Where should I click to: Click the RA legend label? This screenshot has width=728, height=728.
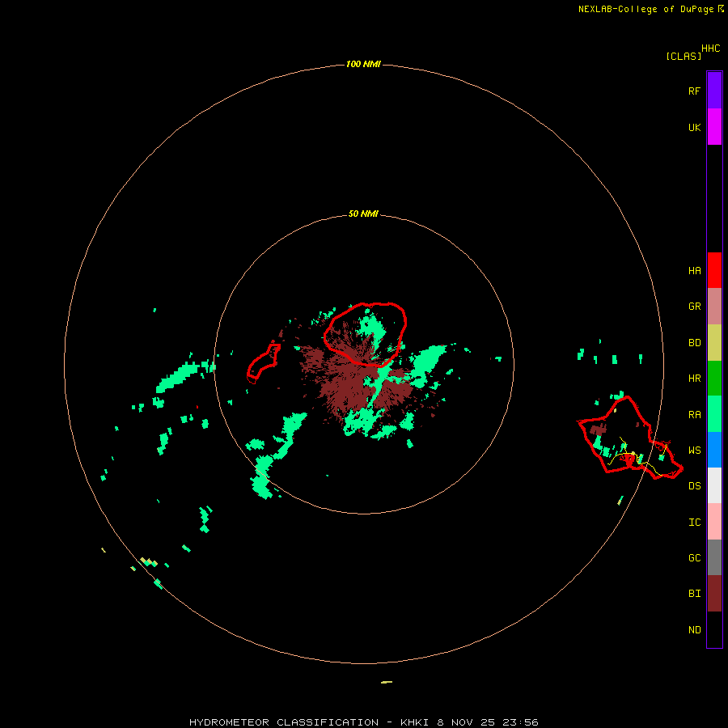pos(694,415)
